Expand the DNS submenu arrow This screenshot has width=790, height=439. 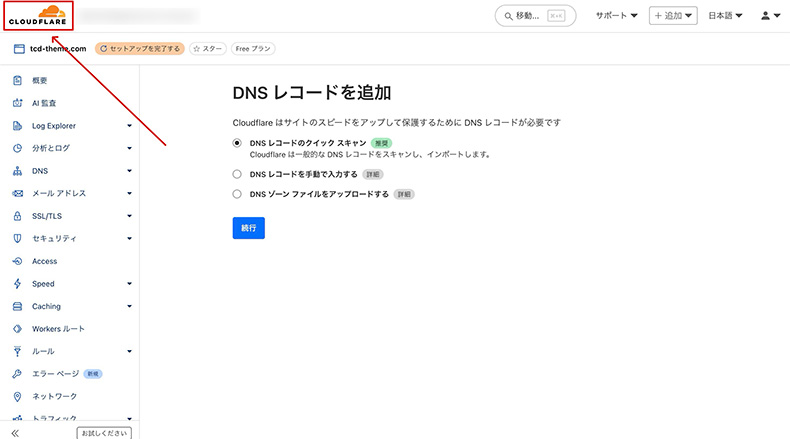click(x=129, y=171)
